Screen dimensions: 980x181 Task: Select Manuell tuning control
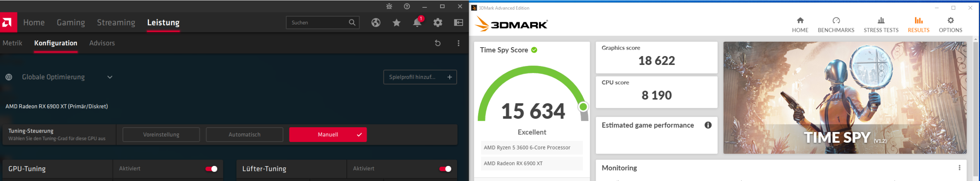tap(328, 135)
